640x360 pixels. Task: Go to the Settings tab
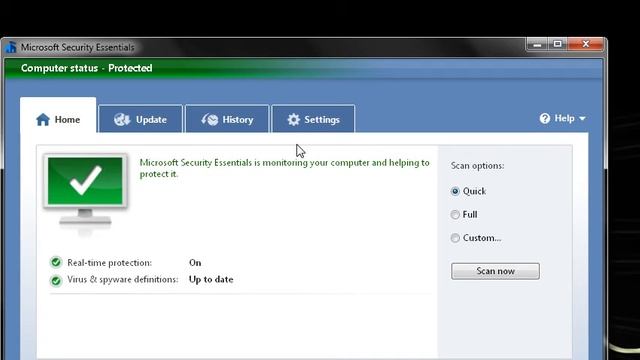coord(313,119)
